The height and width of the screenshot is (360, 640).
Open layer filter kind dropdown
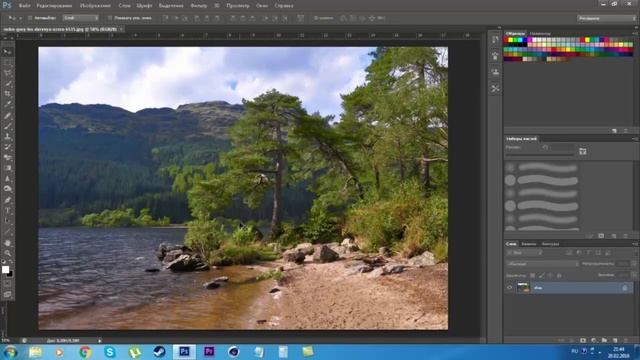[524, 253]
